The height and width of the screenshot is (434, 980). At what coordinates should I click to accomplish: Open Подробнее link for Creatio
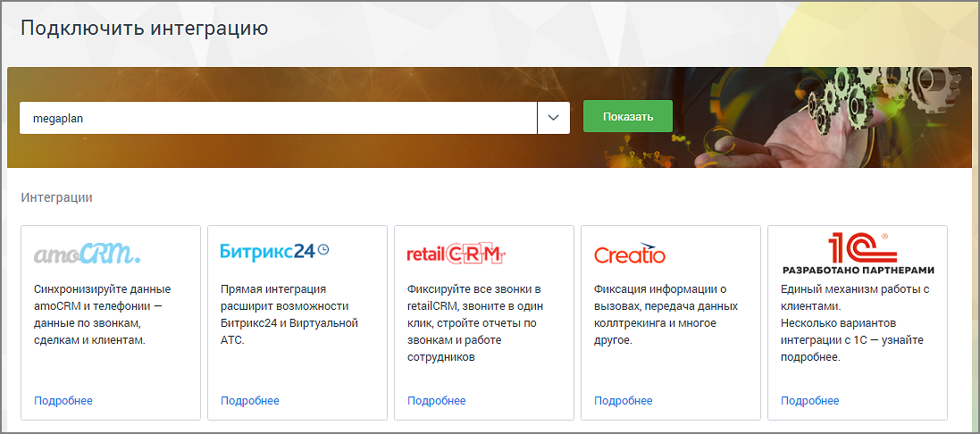click(624, 401)
